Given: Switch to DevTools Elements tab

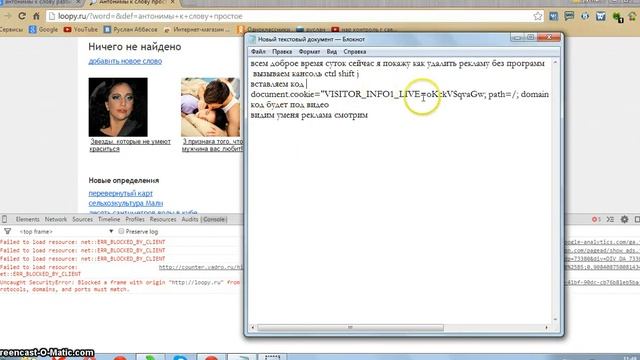Looking at the screenshot, I should [x=27, y=220].
